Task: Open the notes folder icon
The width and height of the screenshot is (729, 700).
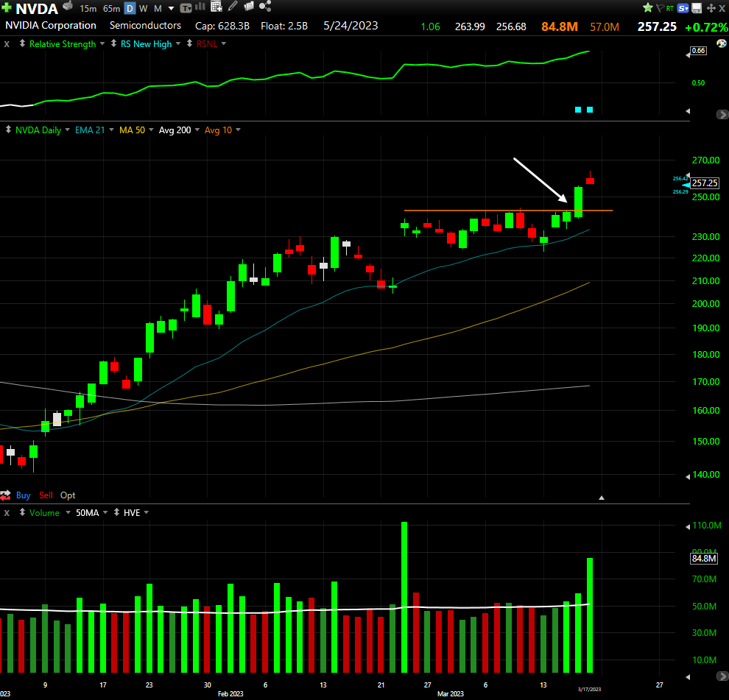Action: pyautogui.click(x=249, y=6)
